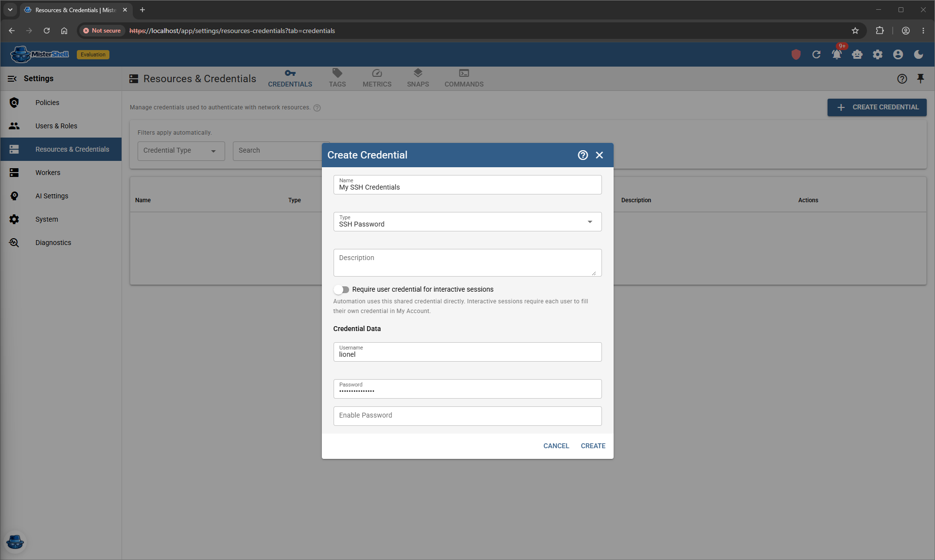Screen dimensions: 935x560
Task: Click the browser extensions puzzle icon
Action: [880, 31]
